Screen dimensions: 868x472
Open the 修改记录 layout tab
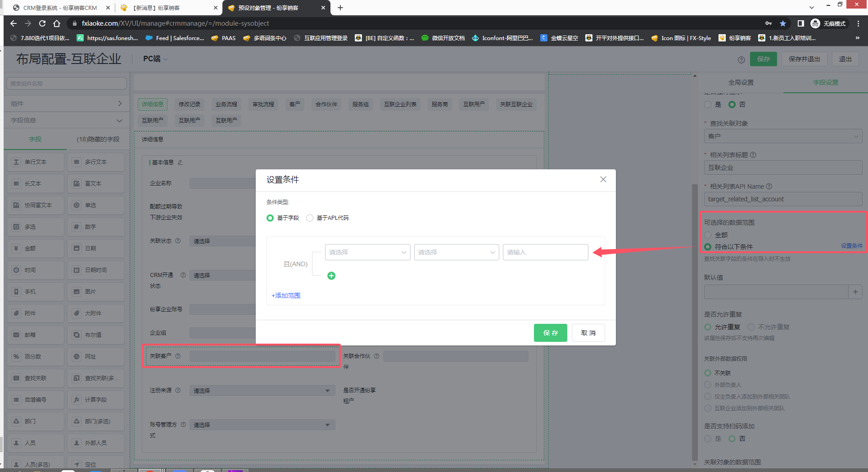coord(190,104)
